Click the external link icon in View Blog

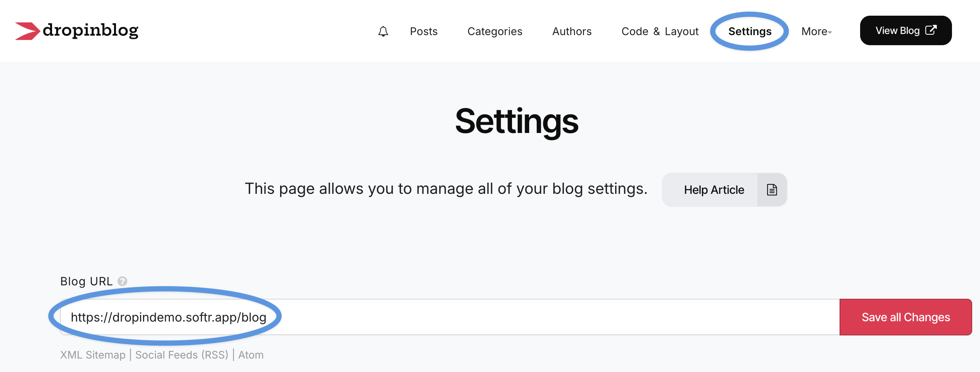(x=931, y=30)
